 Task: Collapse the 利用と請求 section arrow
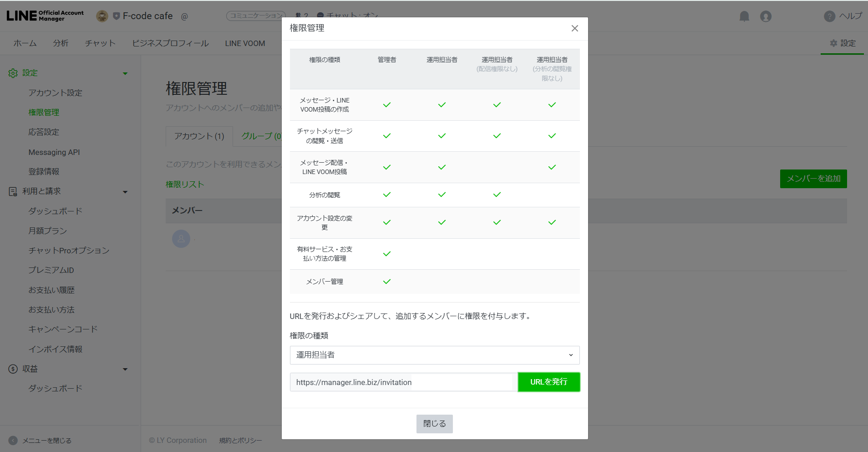click(125, 192)
